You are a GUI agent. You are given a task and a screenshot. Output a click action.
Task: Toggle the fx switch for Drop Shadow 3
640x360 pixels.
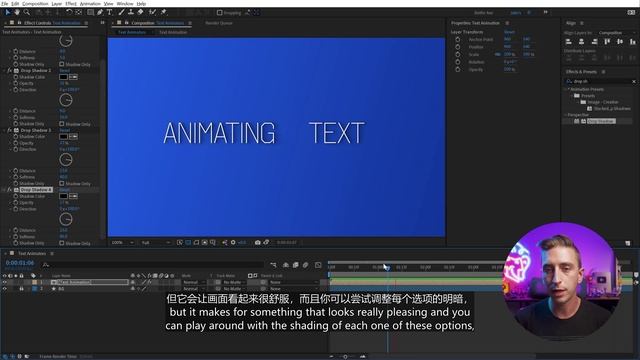point(9,130)
